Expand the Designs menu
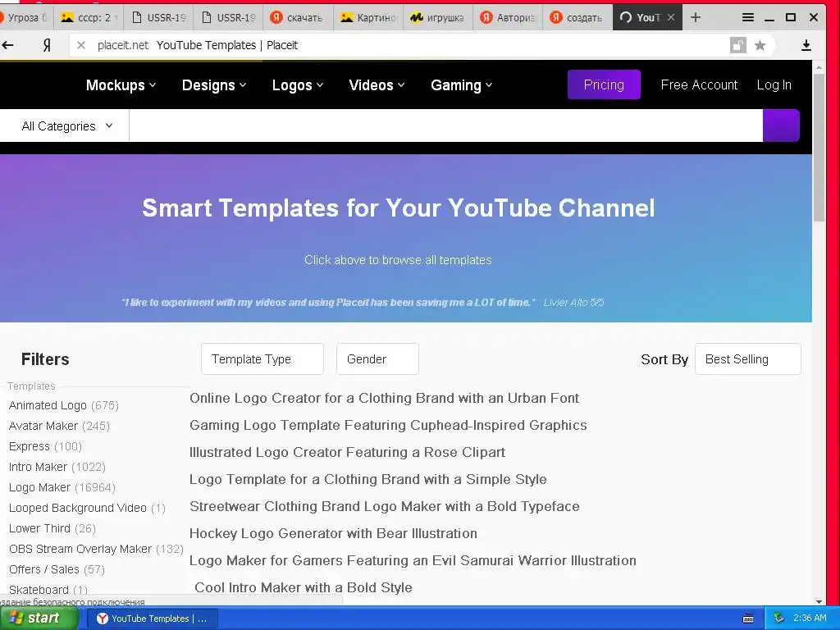This screenshot has width=840, height=630. (x=214, y=85)
